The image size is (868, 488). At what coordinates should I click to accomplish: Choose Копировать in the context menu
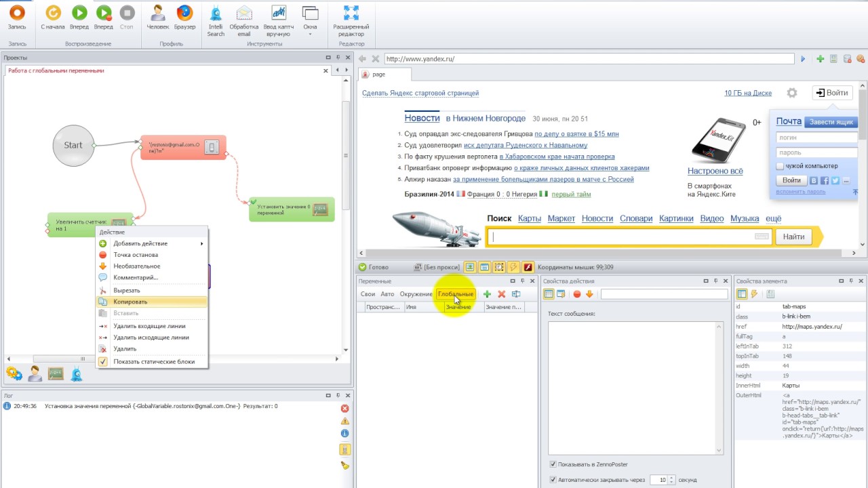tap(152, 302)
